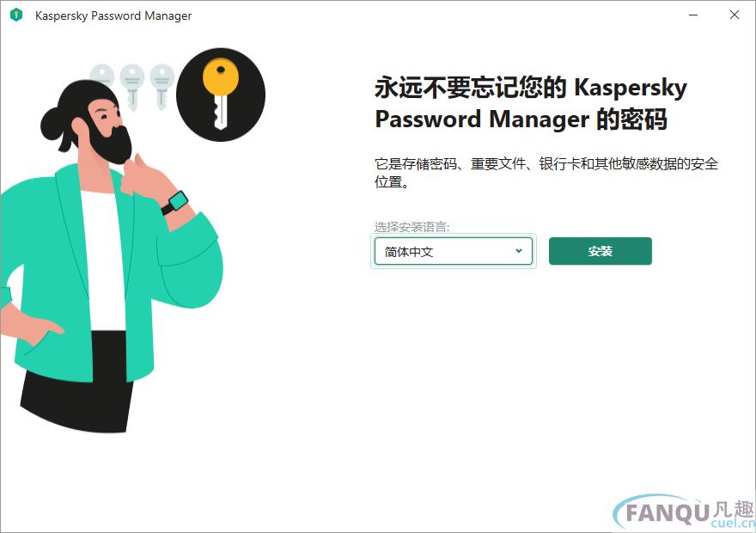Open the 简体中文 installation language dropdown
Viewport: 756px width, 533px height.
[454, 251]
